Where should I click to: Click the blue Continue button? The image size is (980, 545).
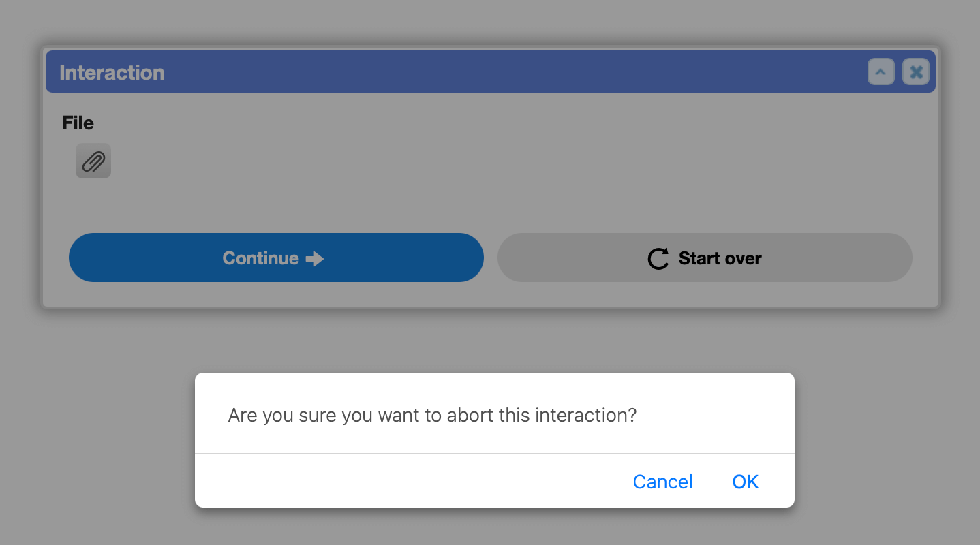coord(276,258)
